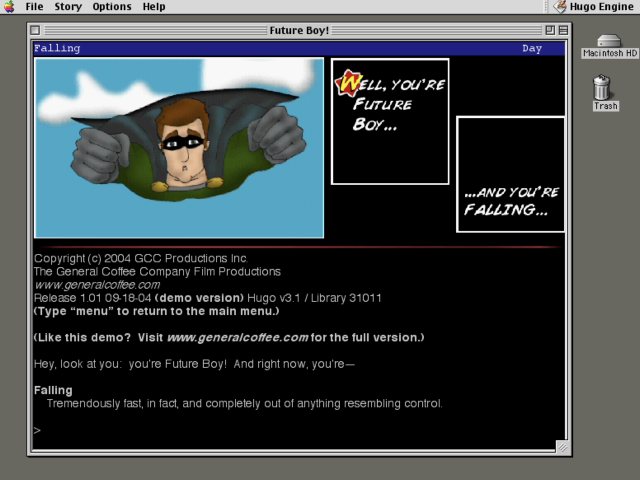Click "The General Coffee Company Film Productions" line
This screenshot has width=640, height=480.
(158, 271)
